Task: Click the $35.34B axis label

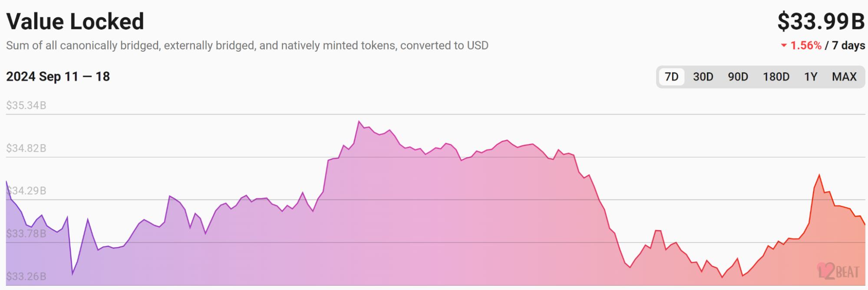Action: click(26, 105)
